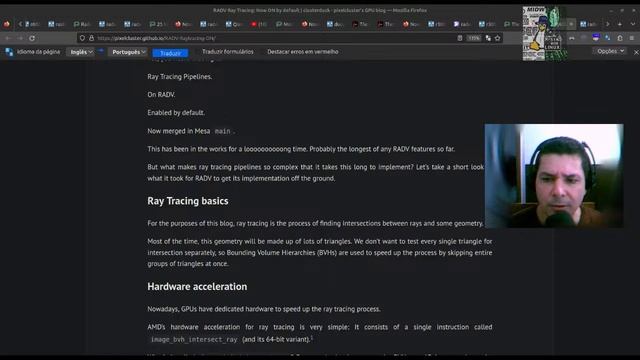Click the Nowadays, GPUs have dedicated hardware sentence

click(x=264, y=309)
